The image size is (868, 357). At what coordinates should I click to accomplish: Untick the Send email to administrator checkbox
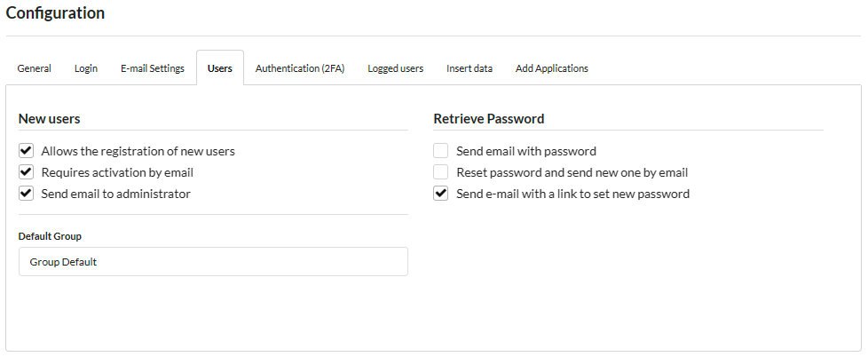click(26, 194)
